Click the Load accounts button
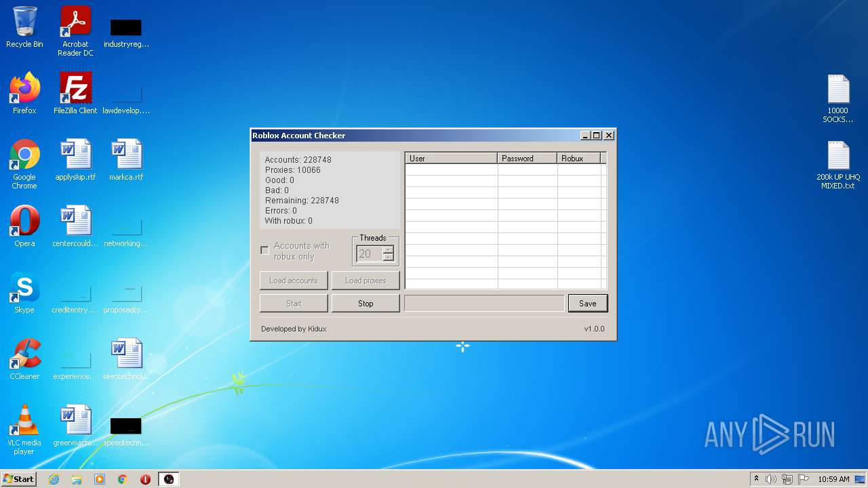The height and width of the screenshot is (488, 868). [294, 281]
